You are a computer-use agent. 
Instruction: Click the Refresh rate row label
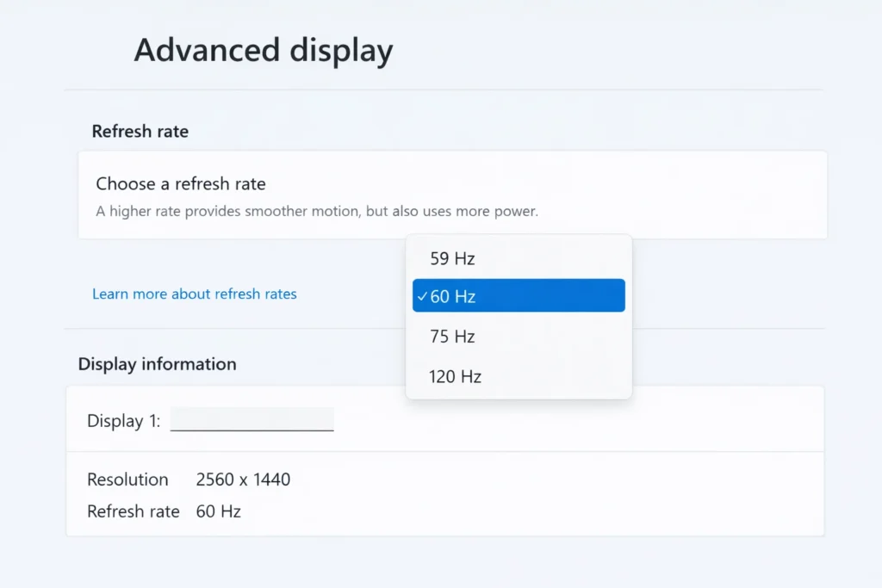[134, 511]
